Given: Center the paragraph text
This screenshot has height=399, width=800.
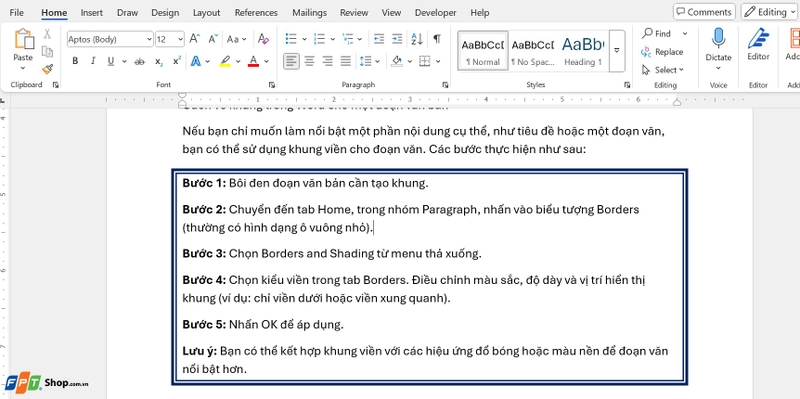Looking at the screenshot, I should [x=309, y=62].
